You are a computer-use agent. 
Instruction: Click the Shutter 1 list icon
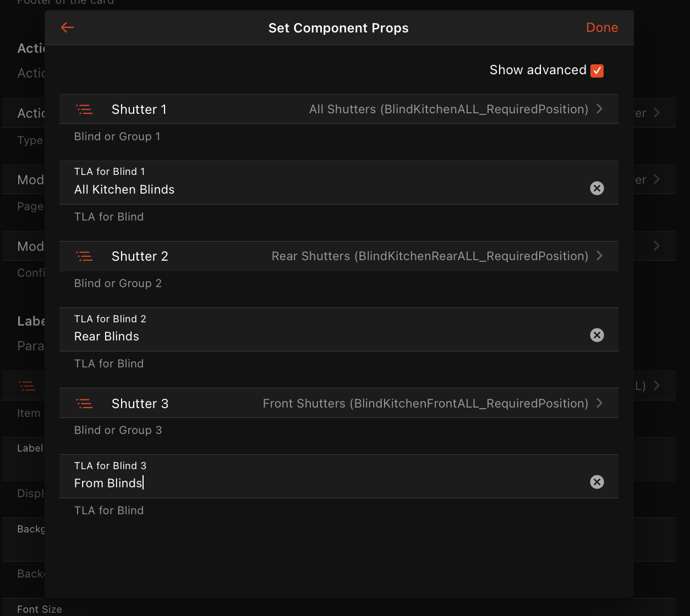click(84, 109)
